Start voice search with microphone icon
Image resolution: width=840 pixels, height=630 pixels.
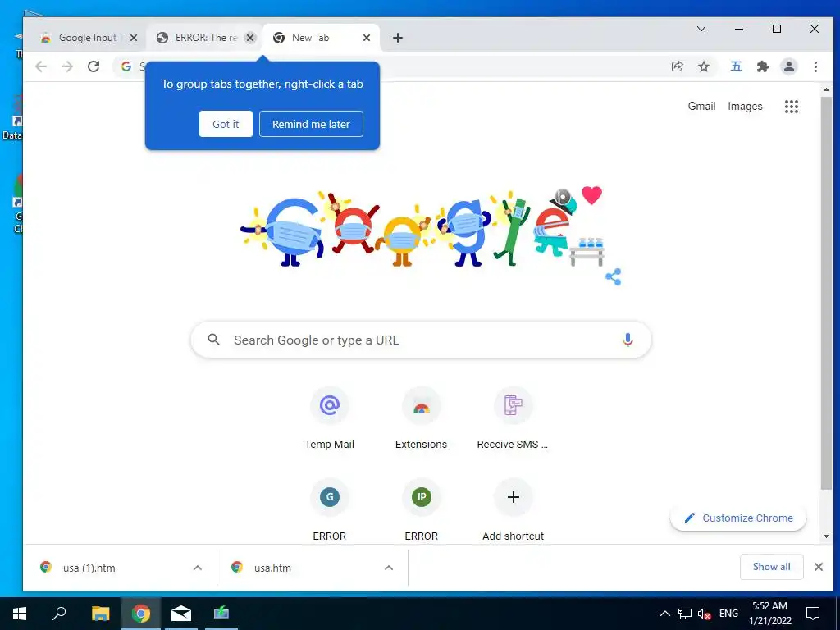coord(628,340)
